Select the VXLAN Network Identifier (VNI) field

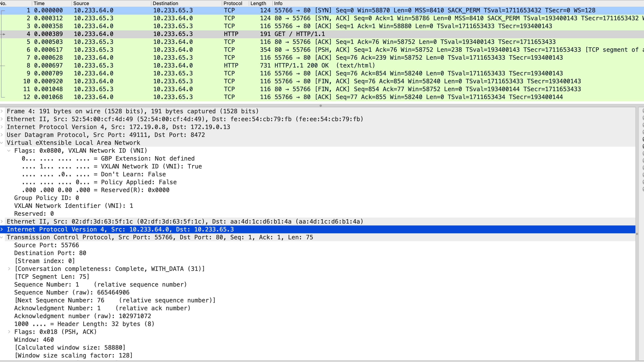point(73,206)
